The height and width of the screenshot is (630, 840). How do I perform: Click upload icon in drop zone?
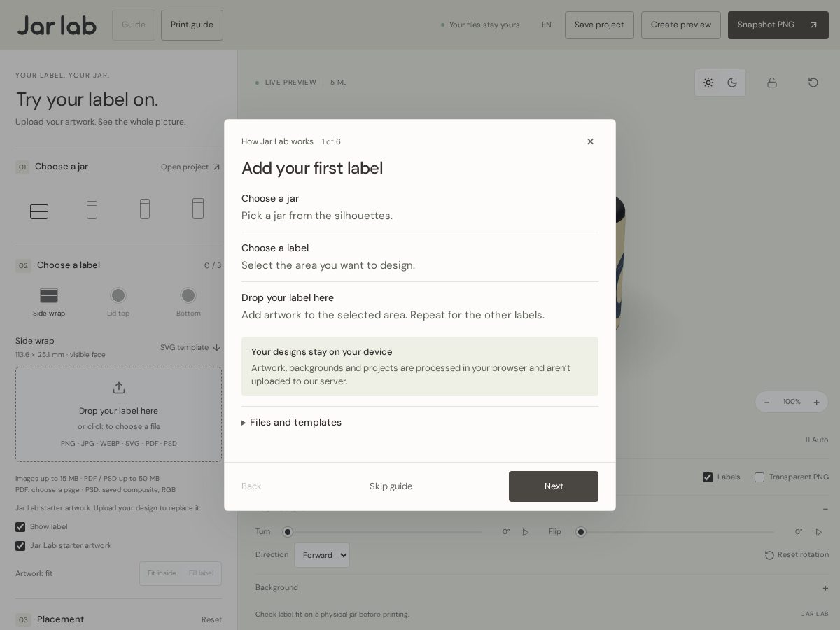point(119,388)
